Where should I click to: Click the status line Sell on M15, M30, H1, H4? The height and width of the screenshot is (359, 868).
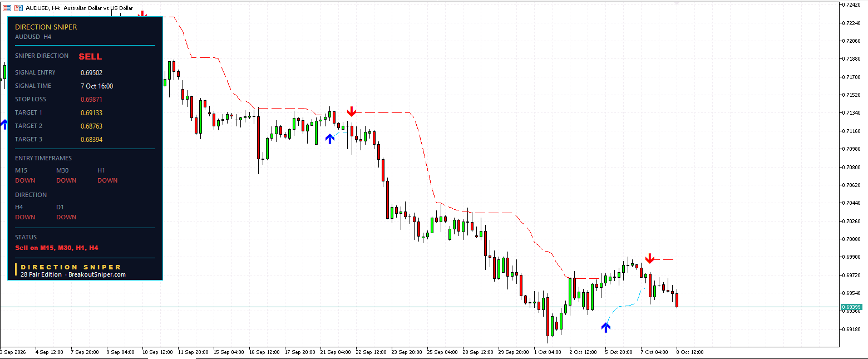[57, 248]
